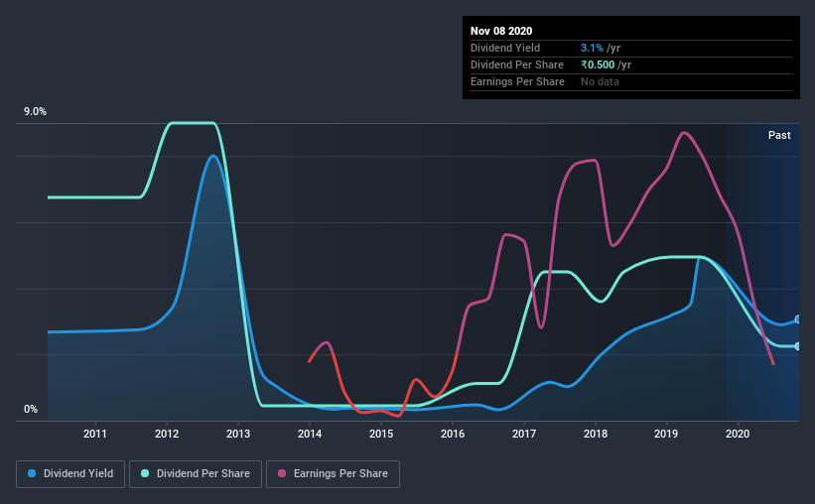Screen dimensions: 815x504
Task: Click the 0% y-axis label
Action: click(x=31, y=410)
